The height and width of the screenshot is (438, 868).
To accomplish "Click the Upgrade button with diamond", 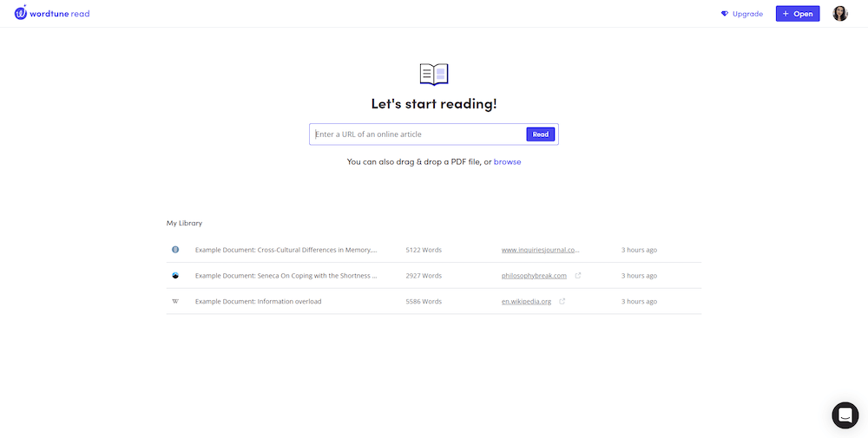I will coord(742,14).
